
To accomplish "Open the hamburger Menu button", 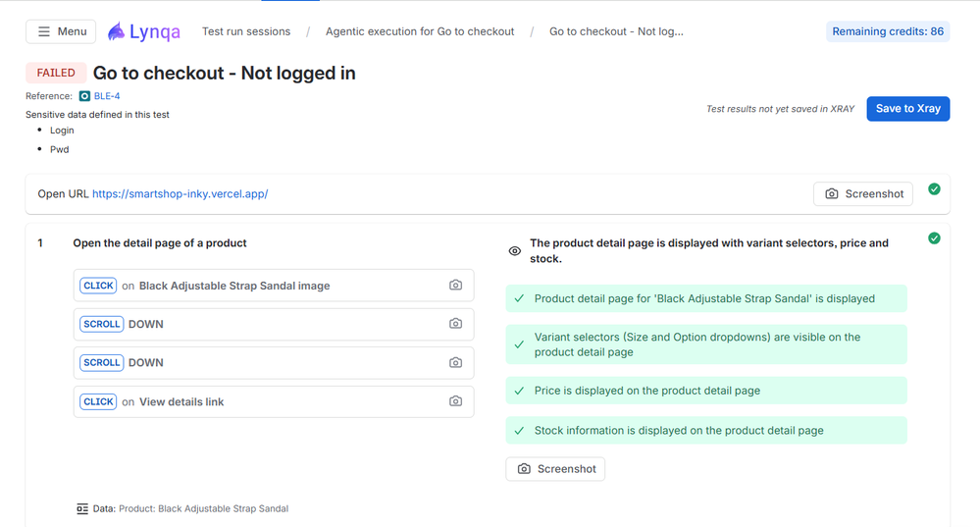I will click(61, 31).
